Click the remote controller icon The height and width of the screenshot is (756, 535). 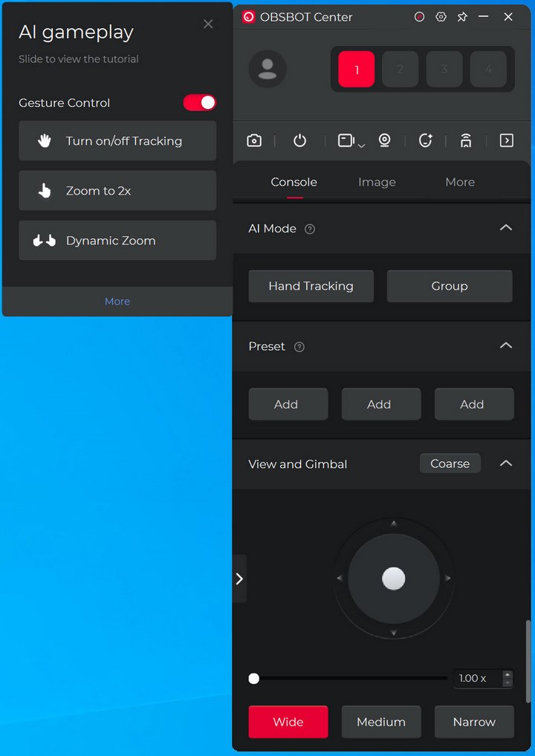pyautogui.click(x=466, y=140)
